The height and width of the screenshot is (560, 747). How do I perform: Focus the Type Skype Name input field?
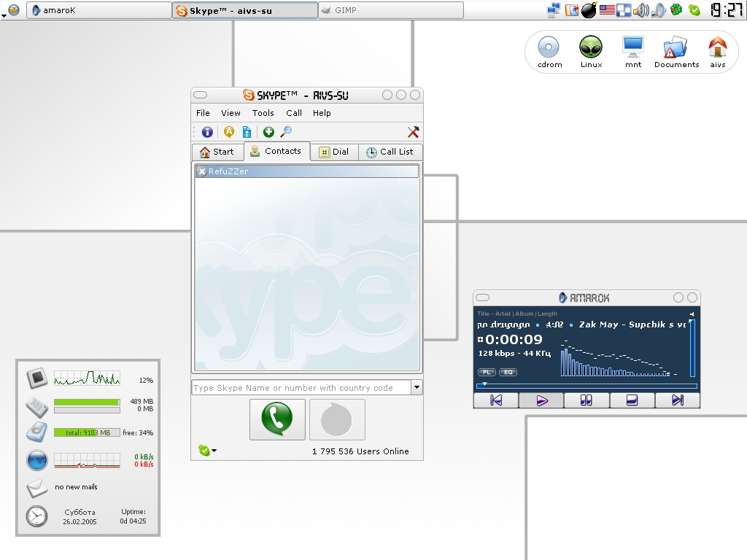tap(301, 388)
